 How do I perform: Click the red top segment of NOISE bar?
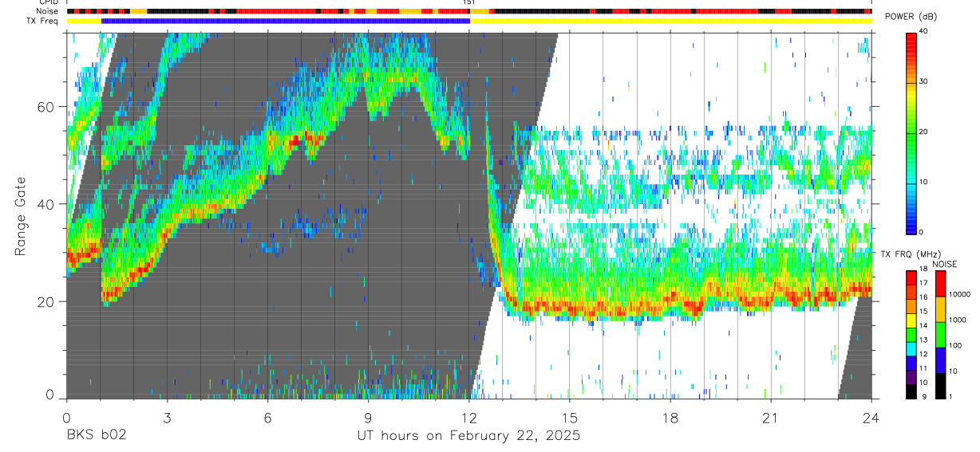click(940, 284)
